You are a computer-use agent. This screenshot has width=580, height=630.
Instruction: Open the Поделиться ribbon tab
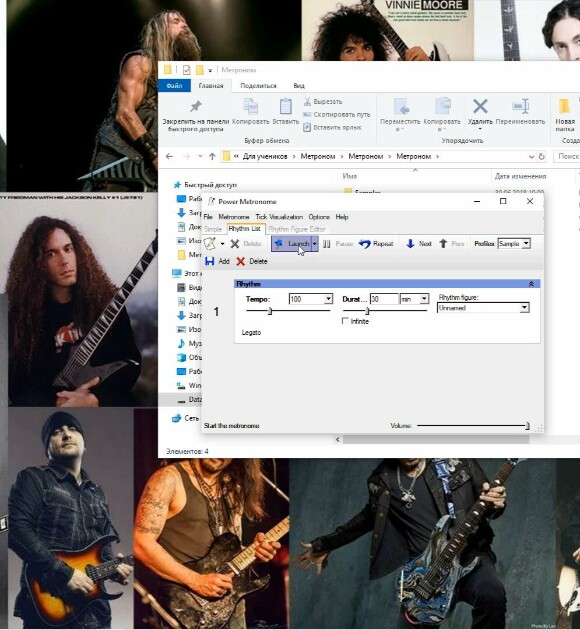(x=258, y=86)
